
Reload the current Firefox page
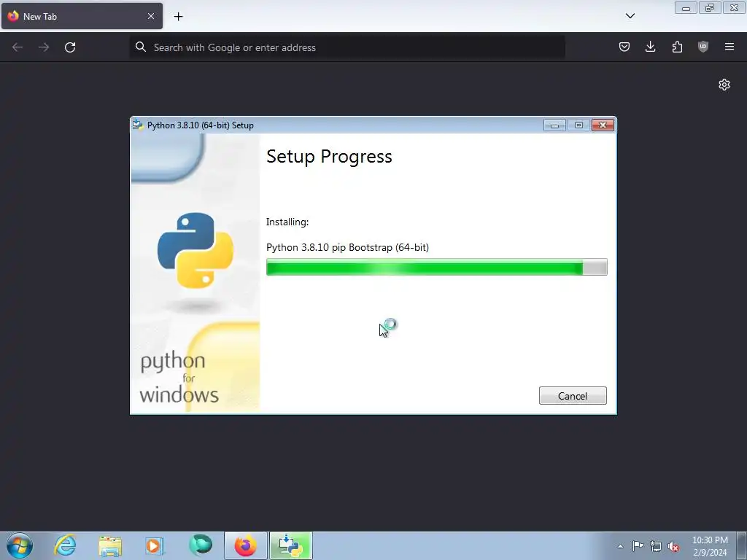70,47
